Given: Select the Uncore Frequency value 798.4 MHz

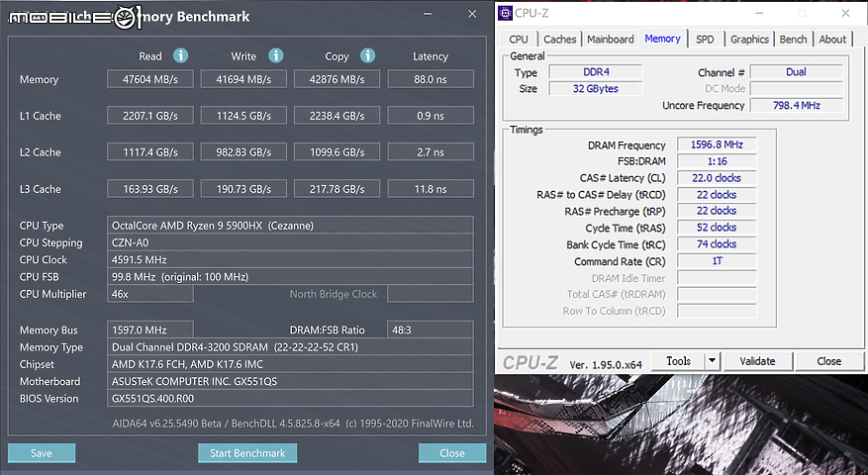Looking at the screenshot, I should (796, 105).
